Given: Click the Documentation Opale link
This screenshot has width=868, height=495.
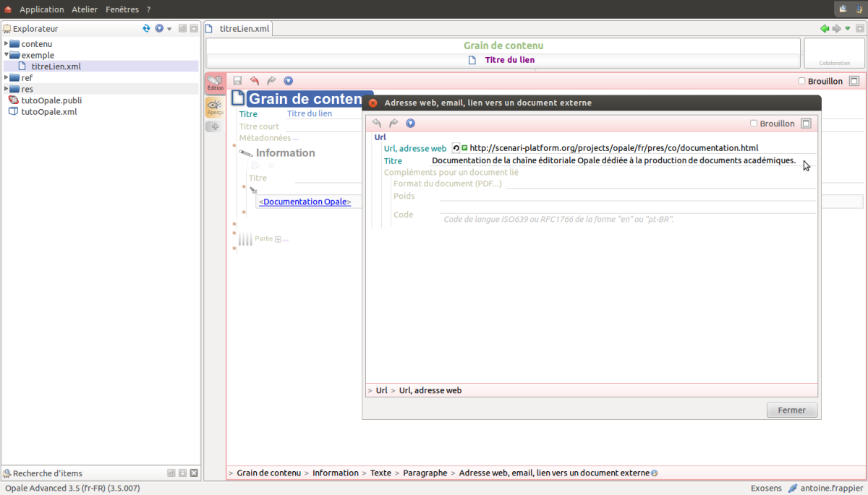Looking at the screenshot, I should 305,202.
